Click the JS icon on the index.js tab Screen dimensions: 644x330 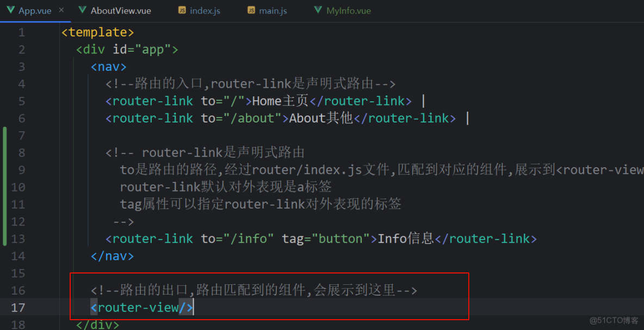181,10
